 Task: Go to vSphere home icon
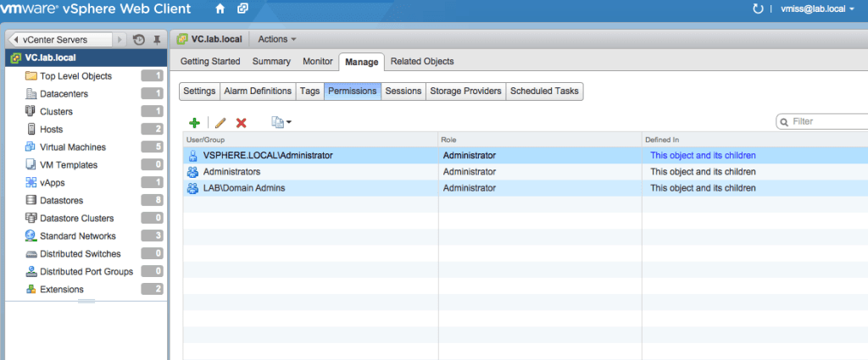(x=220, y=8)
